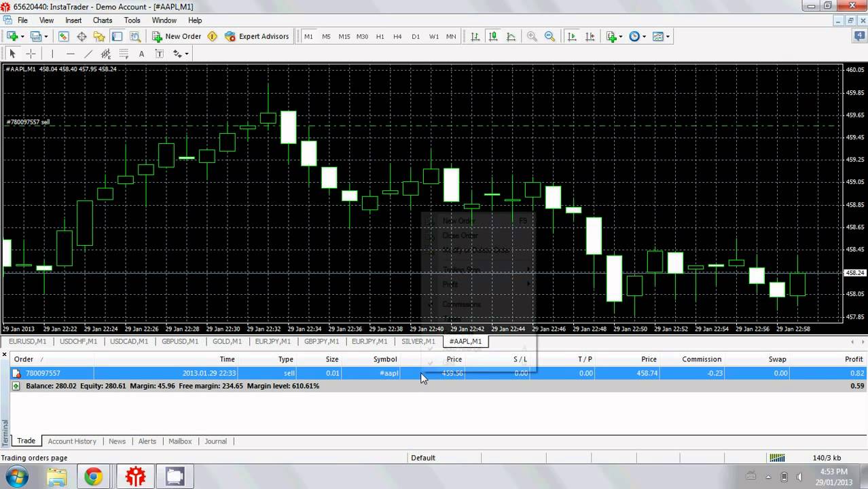Zoom in on the chart
Image resolution: width=868 pixels, height=489 pixels.
[532, 37]
